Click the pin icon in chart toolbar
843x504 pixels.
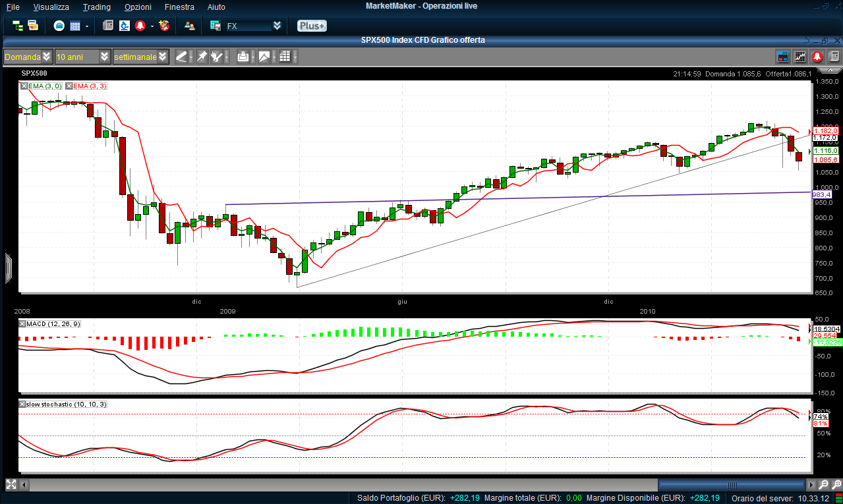(202, 57)
